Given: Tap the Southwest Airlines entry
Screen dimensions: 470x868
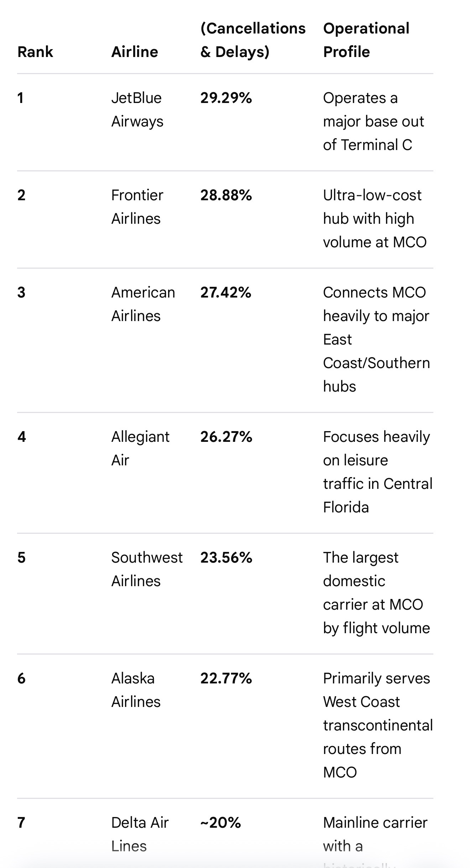Looking at the screenshot, I should (147, 569).
